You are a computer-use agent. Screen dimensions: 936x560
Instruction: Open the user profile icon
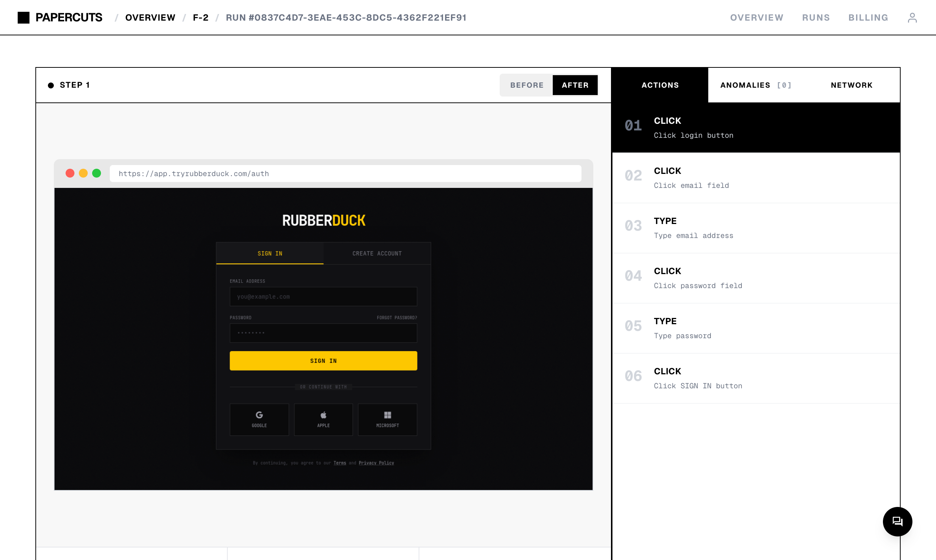[912, 18]
